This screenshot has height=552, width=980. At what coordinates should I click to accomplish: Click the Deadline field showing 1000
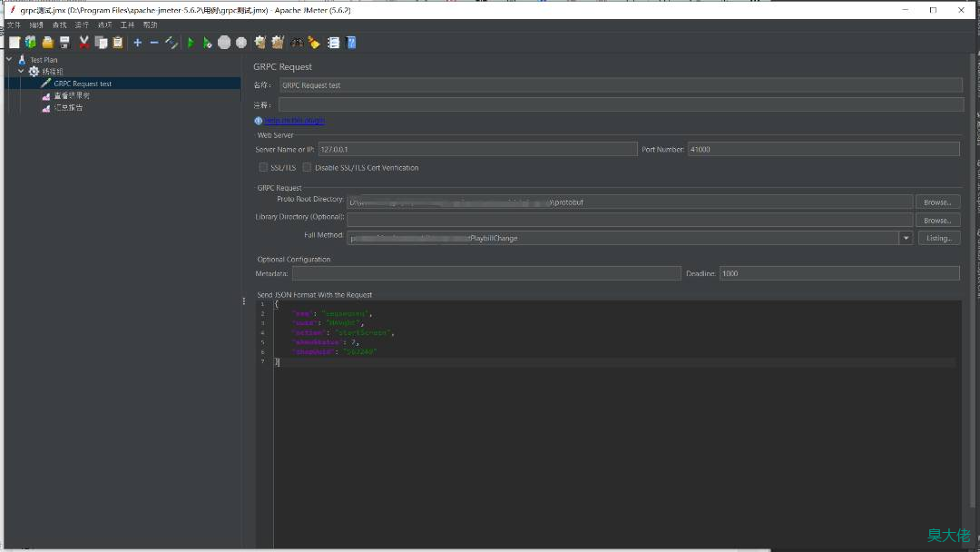pos(839,274)
